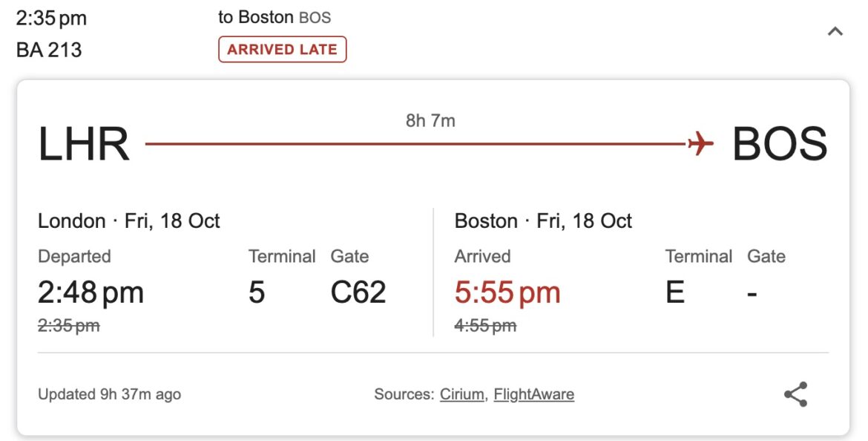868x441 pixels.
Task: Click the struck-through 2:35 pm scheduled departure
Action: click(69, 325)
